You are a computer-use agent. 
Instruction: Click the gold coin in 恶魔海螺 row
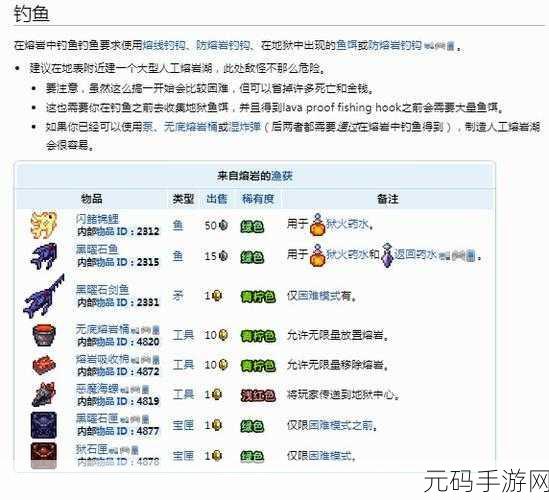[x=217, y=395]
